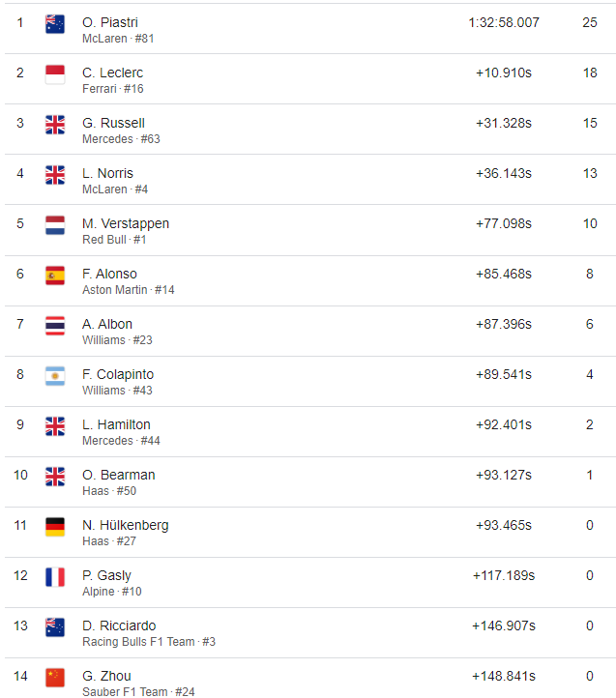Click the Australian flag beside O. Piastri
This screenshot has height=698, width=616.
55,24
